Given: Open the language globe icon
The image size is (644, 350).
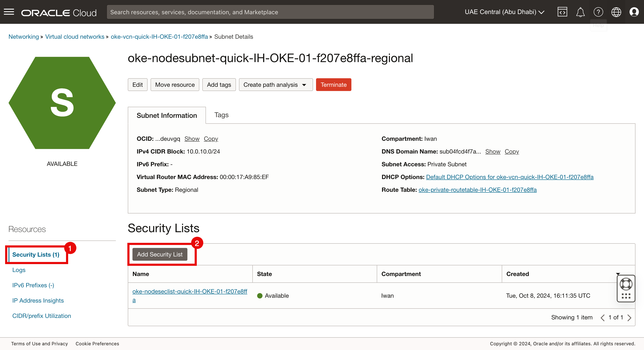Looking at the screenshot, I should [616, 12].
